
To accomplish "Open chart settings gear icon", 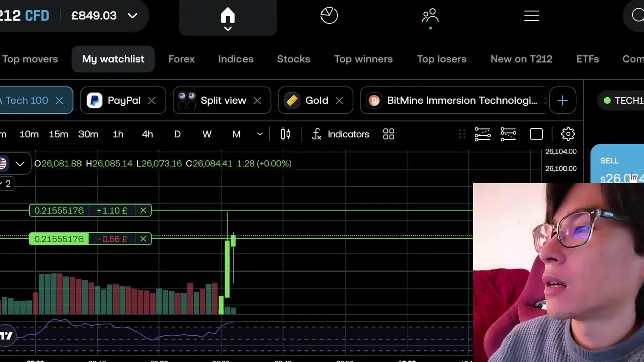I will pyautogui.click(x=568, y=134).
